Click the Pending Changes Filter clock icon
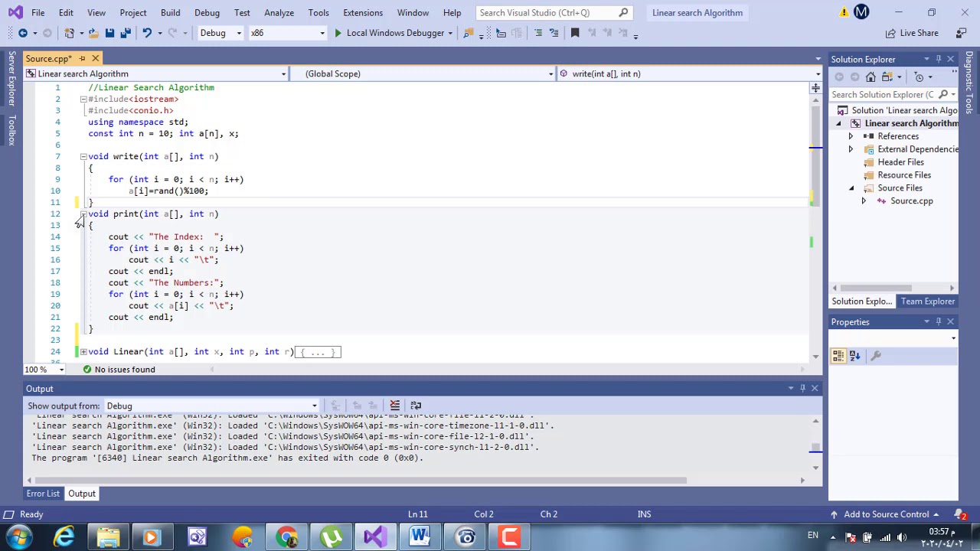 tap(920, 77)
